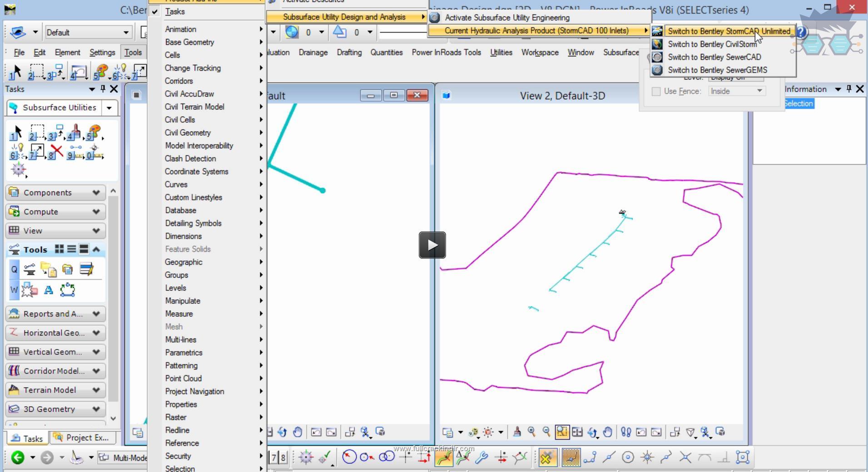Switch to the Tasks tab
Screen dimensions: 868x472
pyautogui.click(x=27, y=438)
